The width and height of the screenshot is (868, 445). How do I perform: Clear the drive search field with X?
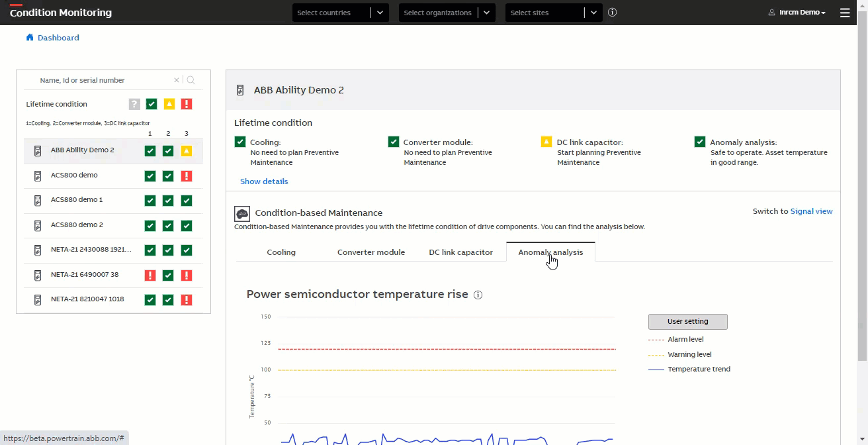(177, 80)
